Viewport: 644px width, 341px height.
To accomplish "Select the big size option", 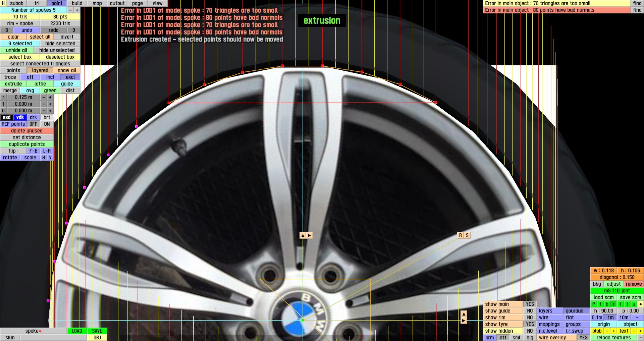I will coord(530,338).
